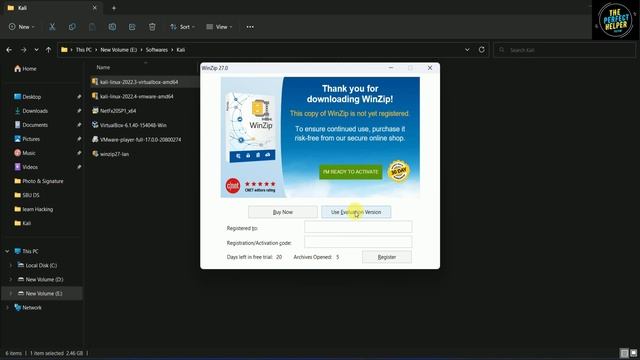This screenshot has width=640, height=360.
Task: Click Use Evaluation Version button
Action: click(x=356, y=212)
